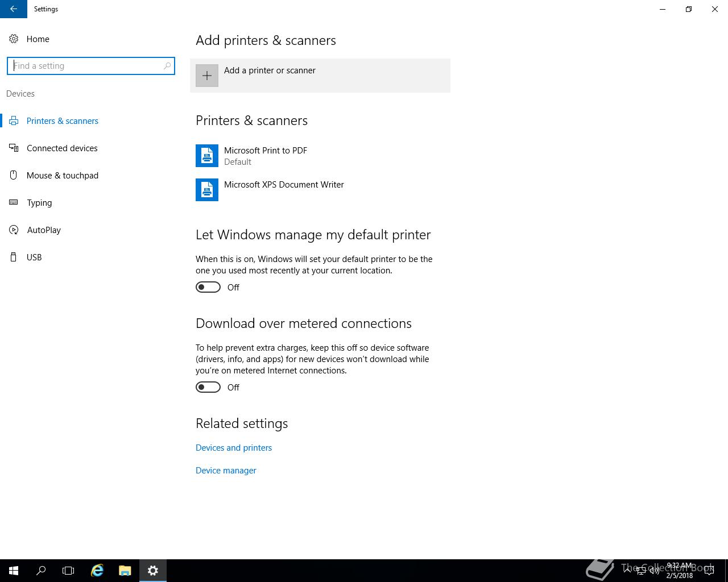Click the Microsoft Print to PDF name text
Viewport: 728px width, 582px height.
266,151
